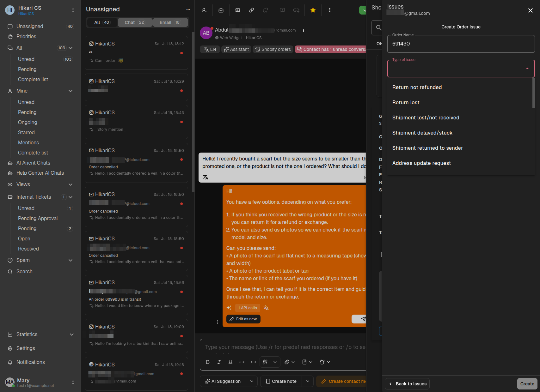The width and height of the screenshot is (540, 392).
Task: Click the Underline formatting icon
Action: coord(230,362)
